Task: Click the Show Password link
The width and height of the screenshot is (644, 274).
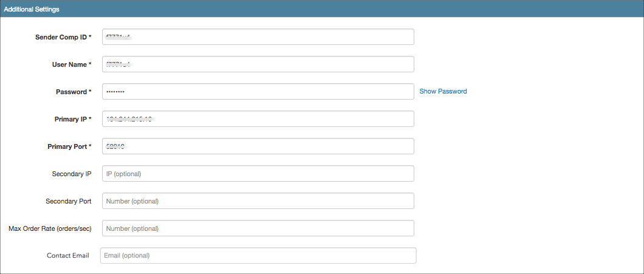Action: point(443,91)
